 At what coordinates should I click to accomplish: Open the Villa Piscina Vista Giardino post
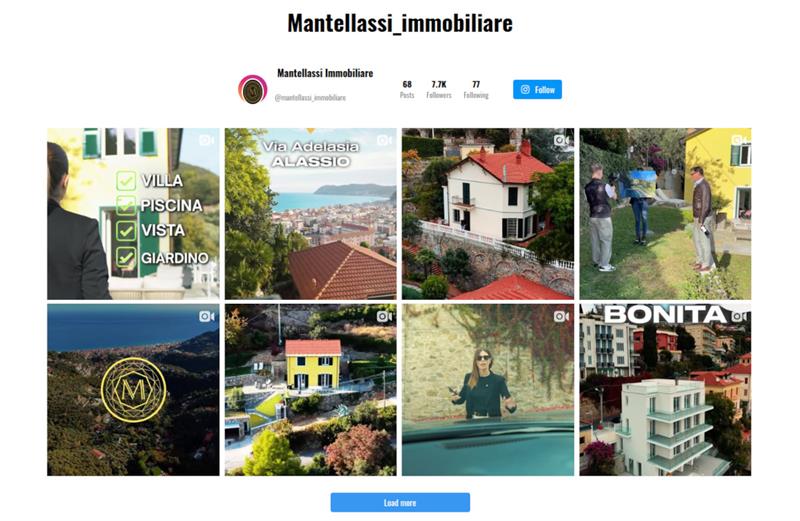tap(133, 213)
